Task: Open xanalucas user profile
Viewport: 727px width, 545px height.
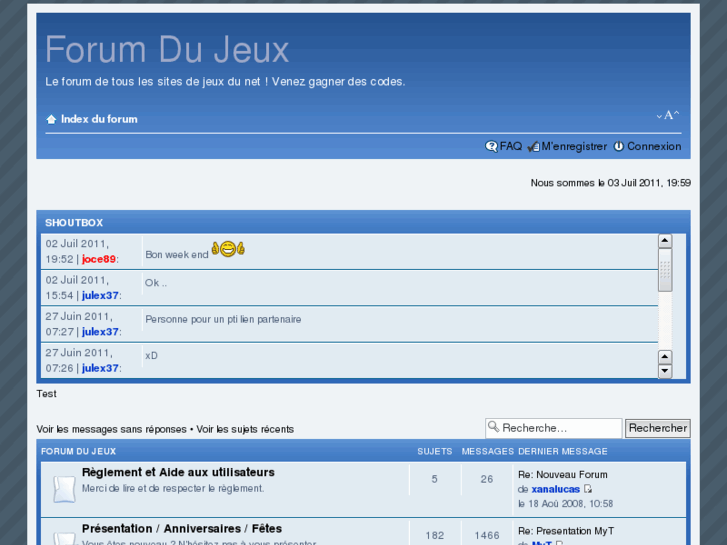Action: coord(555,489)
